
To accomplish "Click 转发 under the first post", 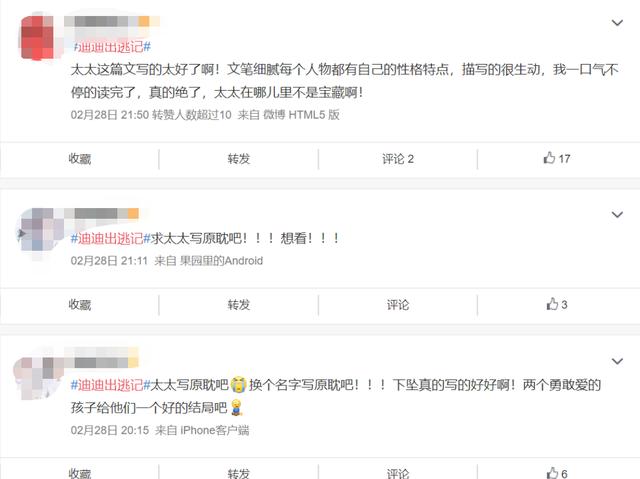I will click(x=239, y=158).
